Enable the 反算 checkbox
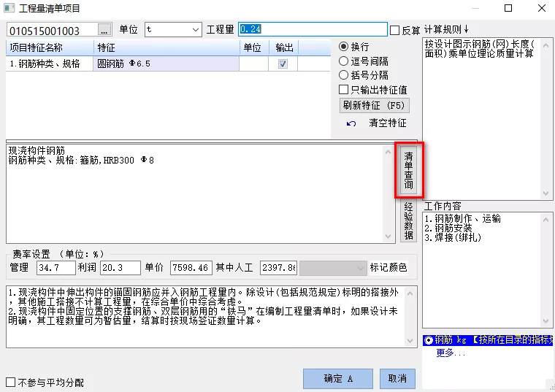This screenshot has height=392, width=555. 395,31
